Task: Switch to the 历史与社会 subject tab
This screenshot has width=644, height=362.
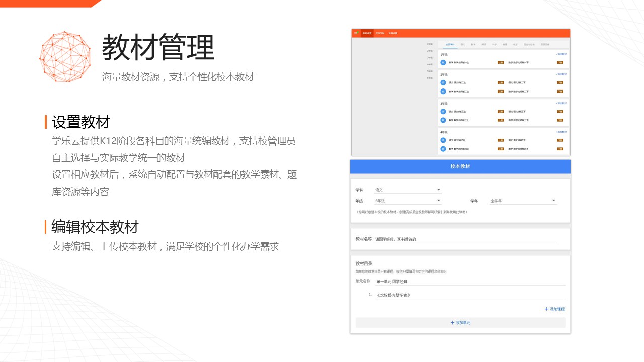Action: coord(529,44)
